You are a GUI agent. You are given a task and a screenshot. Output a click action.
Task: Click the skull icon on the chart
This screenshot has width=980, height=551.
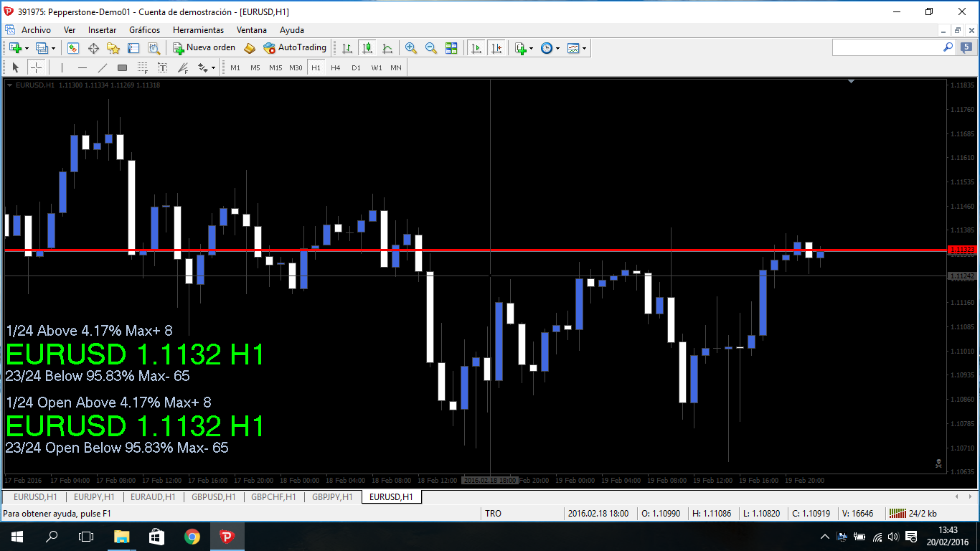(938, 463)
